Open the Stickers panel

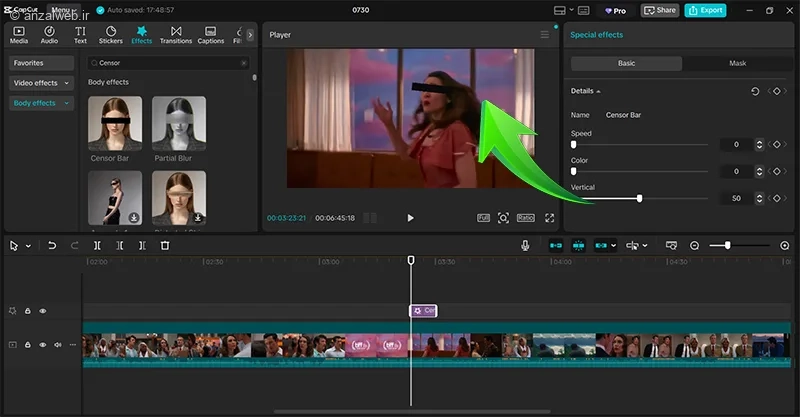click(110, 35)
